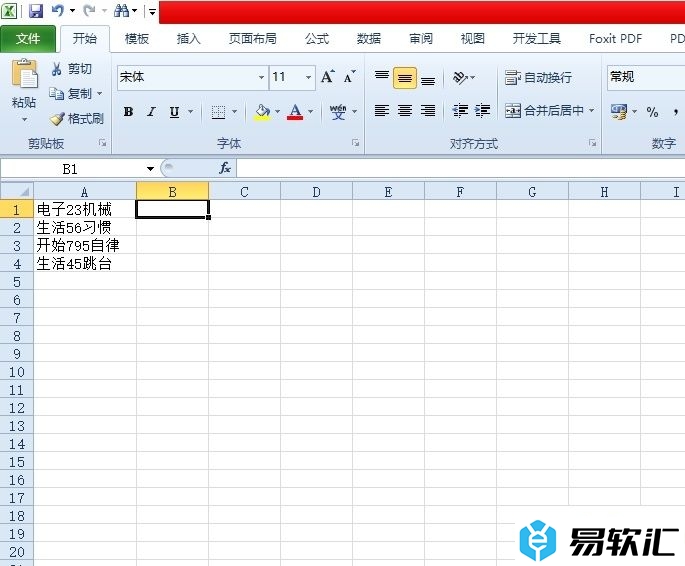The image size is (685, 566).
Task: Select row 5 header
Action: [17, 282]
